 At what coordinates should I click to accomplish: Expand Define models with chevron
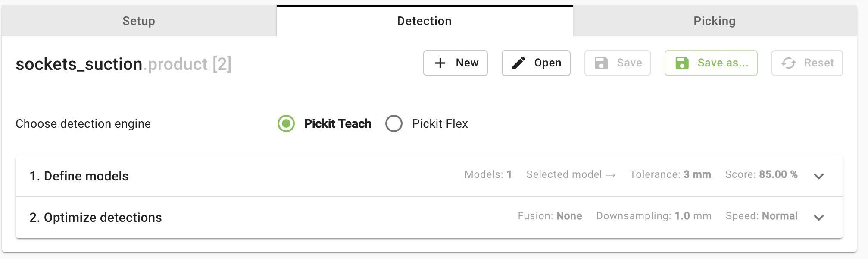(x=819, y=176)
